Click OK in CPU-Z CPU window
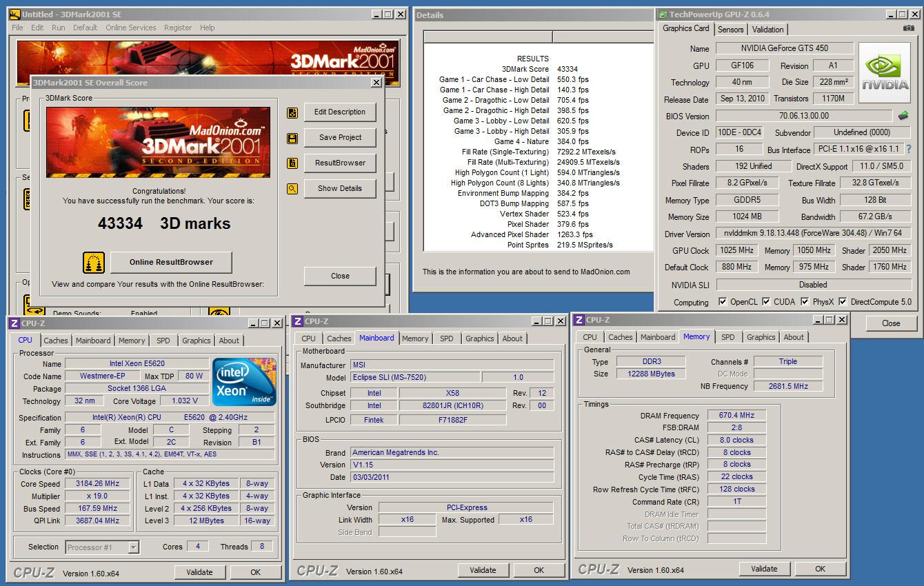 tap(255, 572)
